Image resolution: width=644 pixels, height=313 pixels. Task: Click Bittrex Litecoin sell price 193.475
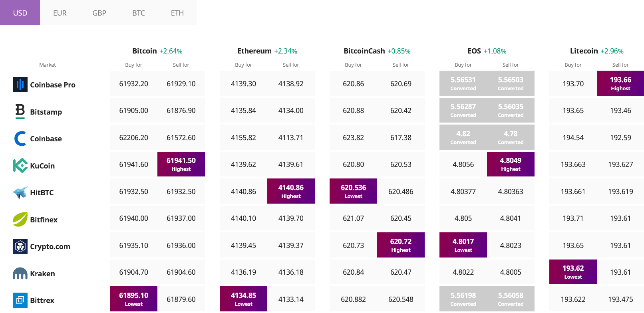click(620, 299)
